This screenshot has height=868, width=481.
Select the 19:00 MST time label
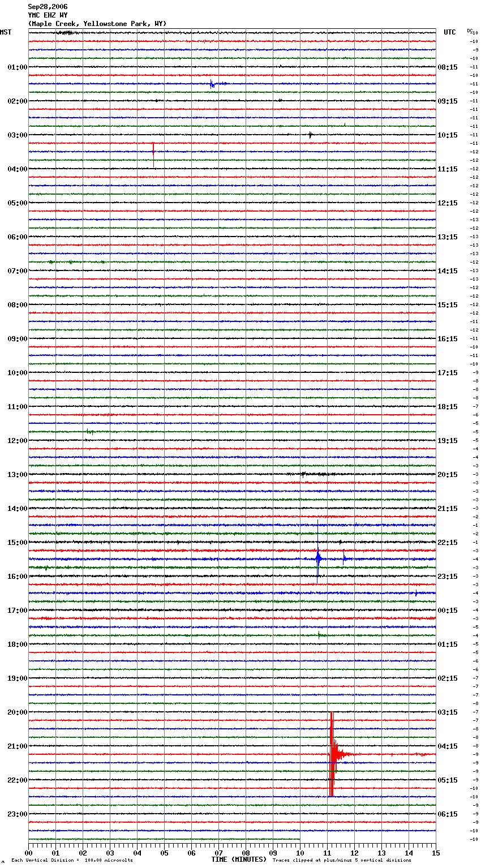click(18, 678)
